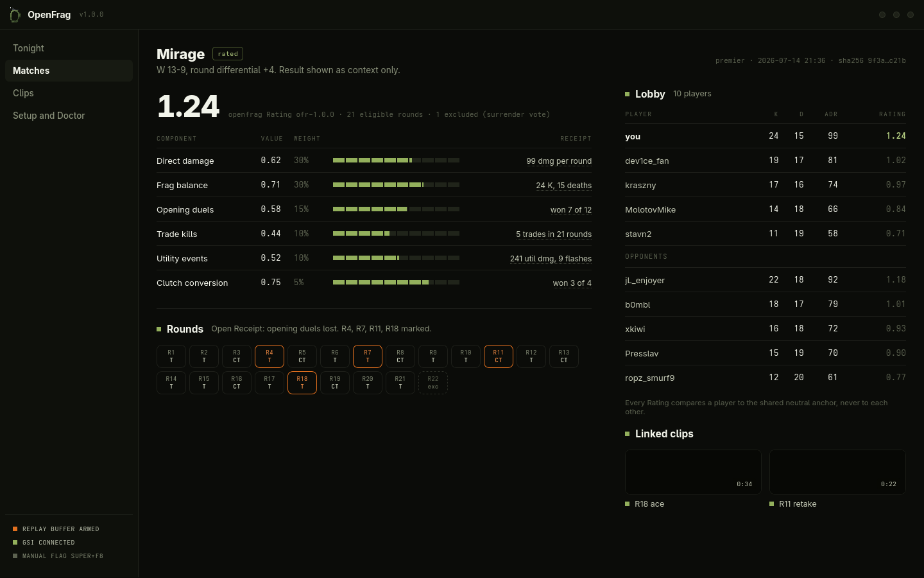Select round R8 CT chip
This screenshot has height=578, width=924.
[x=400, y=356]
